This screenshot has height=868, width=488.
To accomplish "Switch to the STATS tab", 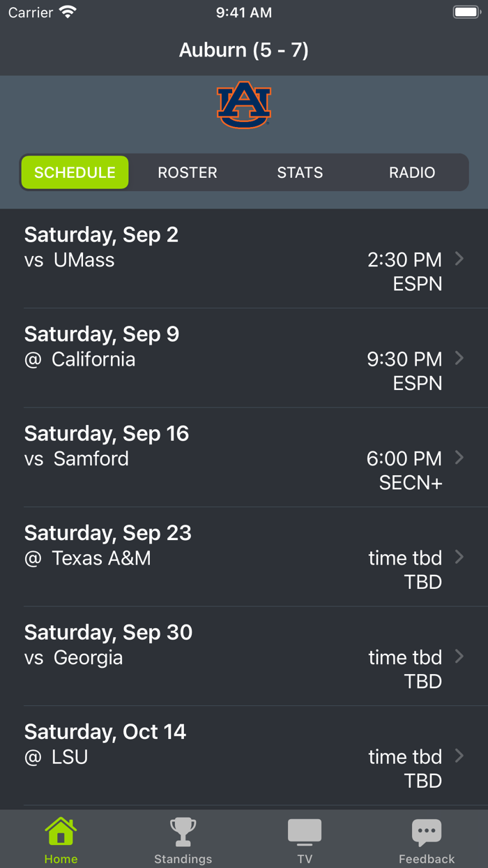I will click(x=300, y=172).
